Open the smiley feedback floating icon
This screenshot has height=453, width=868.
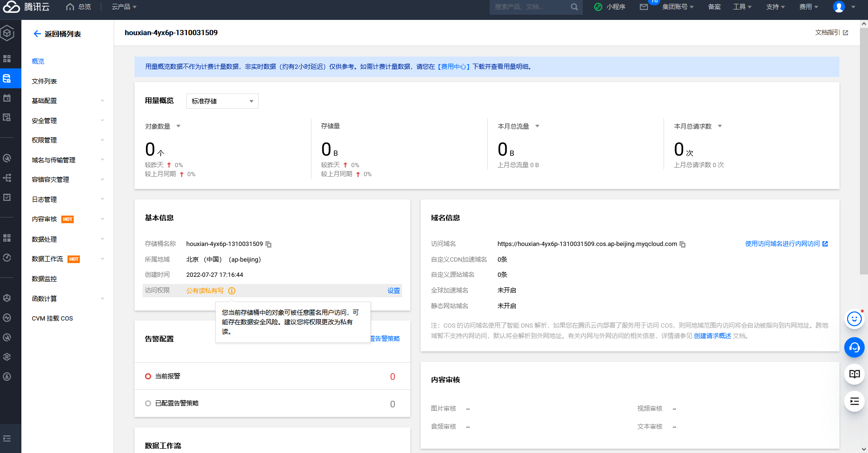854,319
